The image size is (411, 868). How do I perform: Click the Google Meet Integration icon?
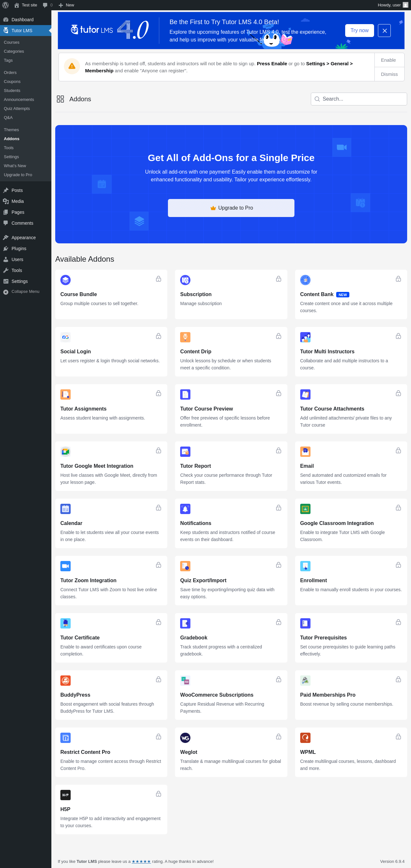point(65,452)
